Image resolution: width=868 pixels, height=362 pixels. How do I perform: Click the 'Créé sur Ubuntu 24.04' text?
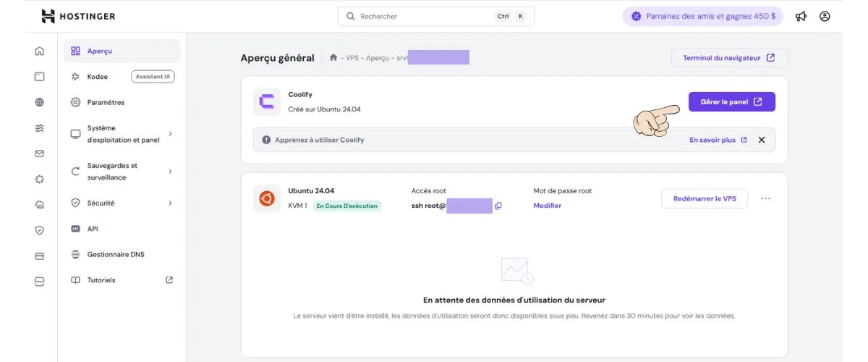coord(324,109)
